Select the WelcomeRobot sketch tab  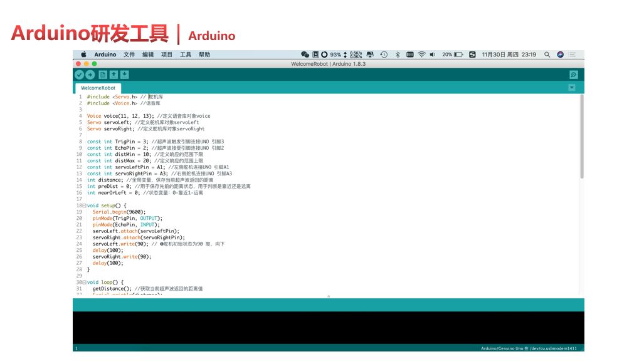pyautogui.click(x=98, y=88)
